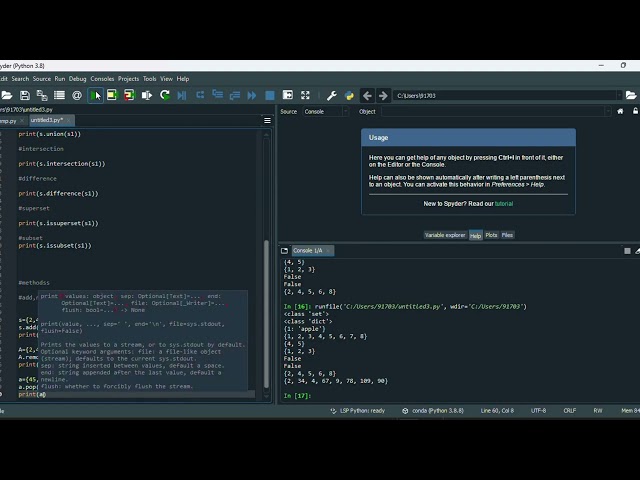The image size is (640, 480).
Task: Run the current cell
Action: coord(112,96)
